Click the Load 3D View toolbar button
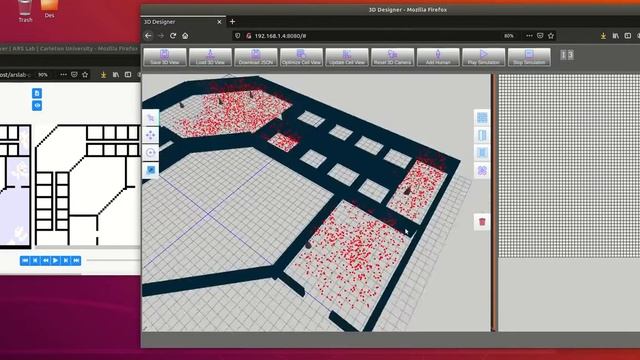Image resolution: width=640 pixels, height=360 pixels. pyautogui.click(x=210, y=57)
